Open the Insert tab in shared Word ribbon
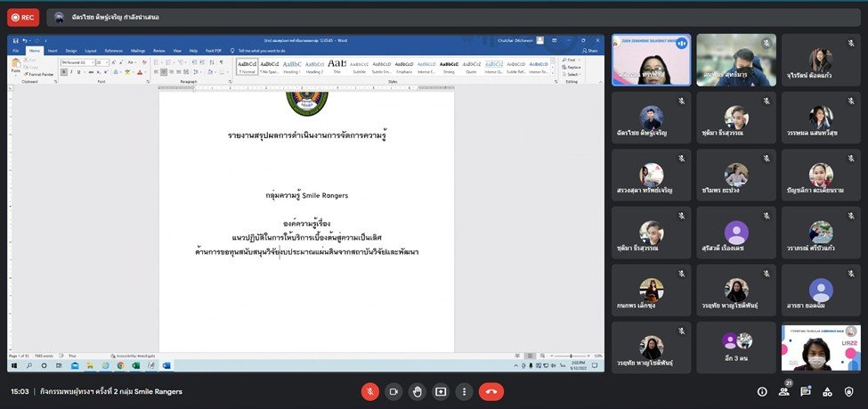The height and width of the screenshot is (409, 868). [x=53, y=51]
